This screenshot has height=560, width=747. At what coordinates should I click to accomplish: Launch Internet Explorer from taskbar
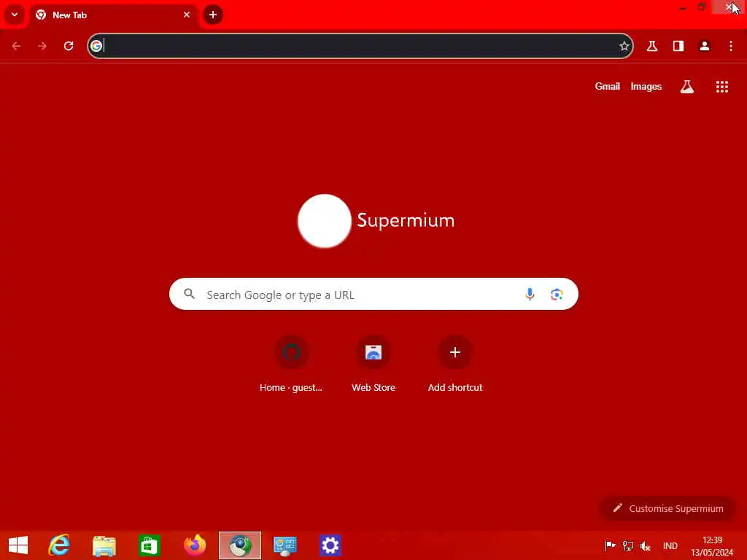click(59, 545)
